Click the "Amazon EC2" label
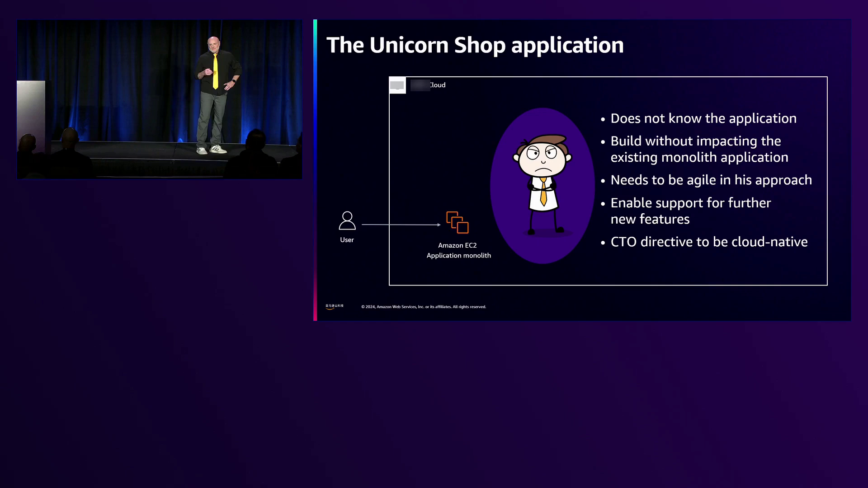This screenshot has height=488, width=868. pyautogui.click(x=457, y=245)
